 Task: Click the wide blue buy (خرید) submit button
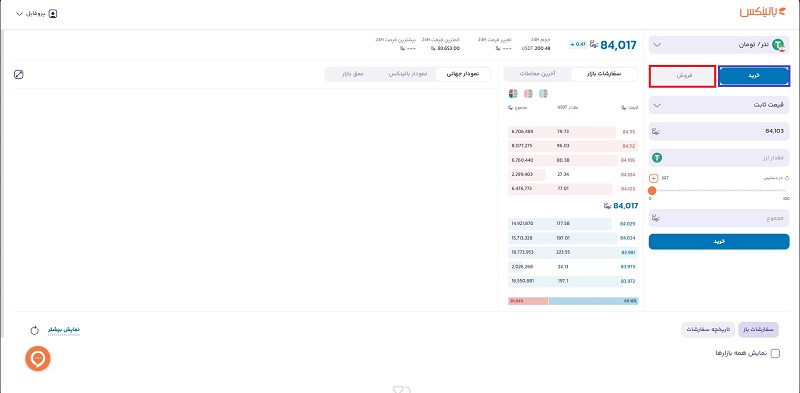point(719,242)
